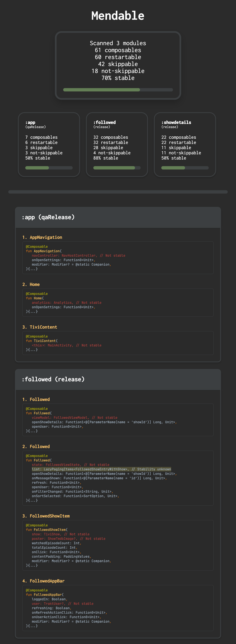Click the 'contentPadding: PaddingValues' parameter line
236x644 pixels.
pos(62,557)
